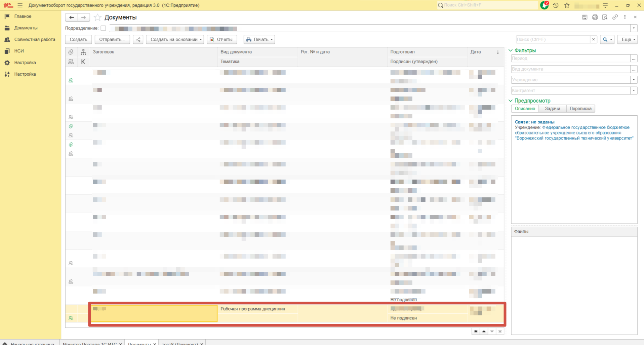Go back with the left arrow
This screenshot has width=644, height=345.
(x=72, y=17)
